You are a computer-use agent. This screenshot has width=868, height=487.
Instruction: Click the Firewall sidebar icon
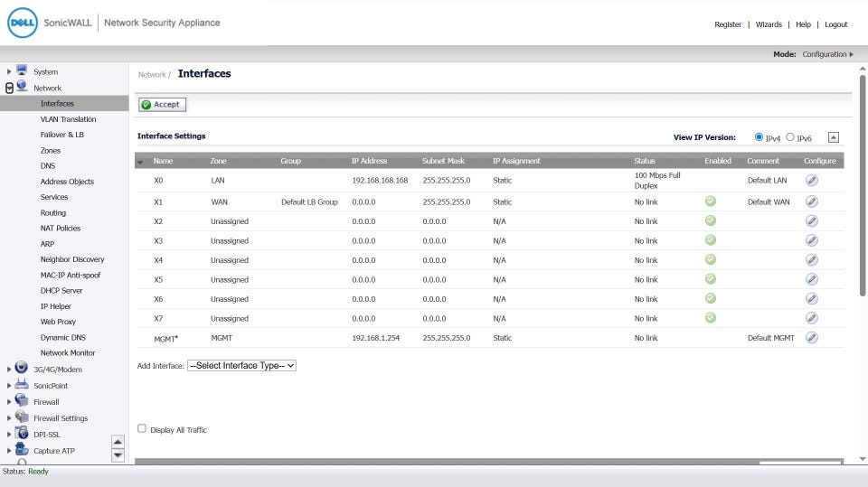[21, 400]
